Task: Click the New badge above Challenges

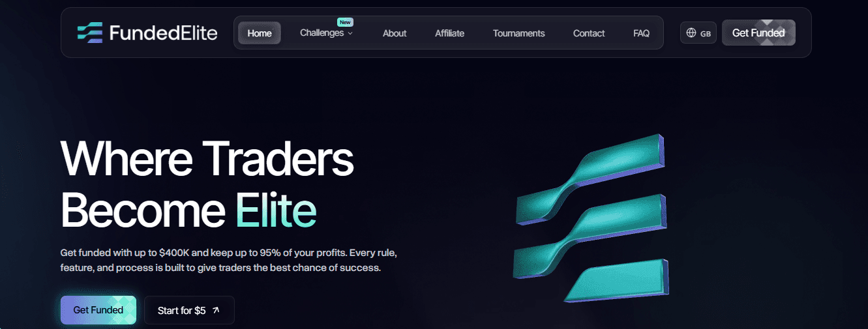Action: (345, 22)
